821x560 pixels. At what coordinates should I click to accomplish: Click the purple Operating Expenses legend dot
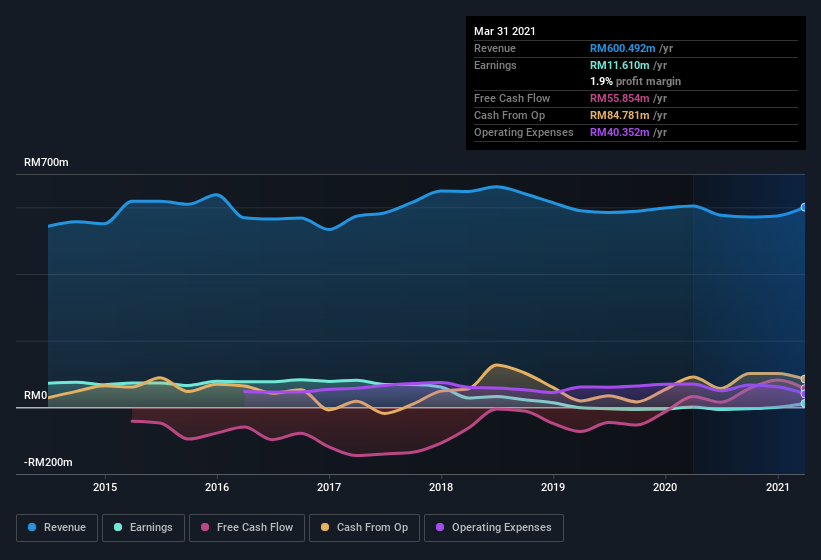[441, 527]
